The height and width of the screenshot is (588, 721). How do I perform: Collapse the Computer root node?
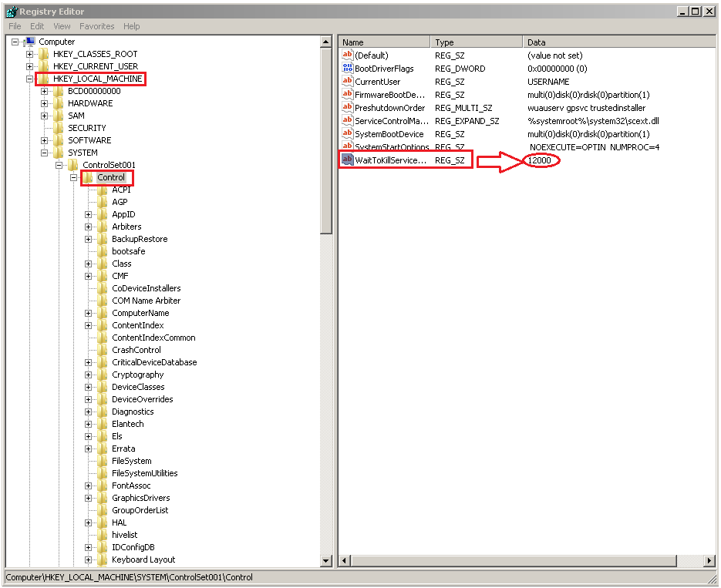pos(15,42)
